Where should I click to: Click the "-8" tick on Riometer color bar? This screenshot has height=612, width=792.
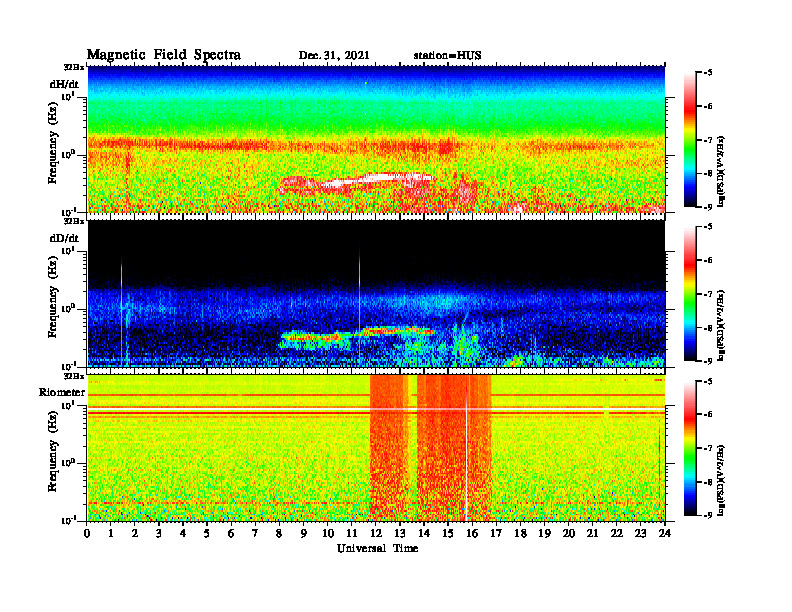pyautogui.click(x=707, y=482)
